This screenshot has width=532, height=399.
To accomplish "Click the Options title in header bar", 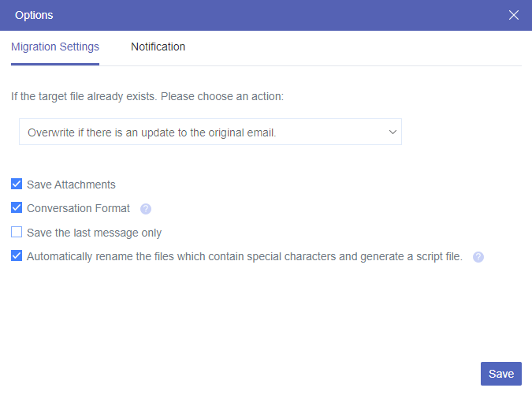I will point(34,15).
